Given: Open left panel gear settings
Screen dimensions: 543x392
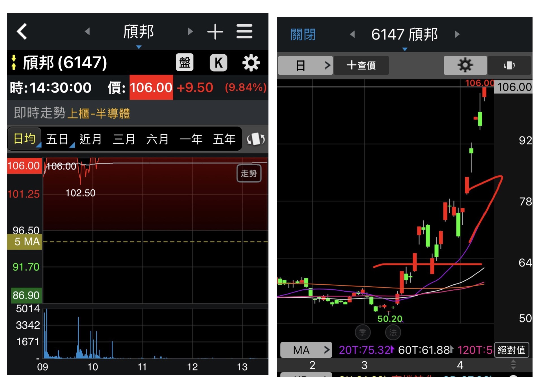Looking at the screenshot, I should (x=251, y=62).
